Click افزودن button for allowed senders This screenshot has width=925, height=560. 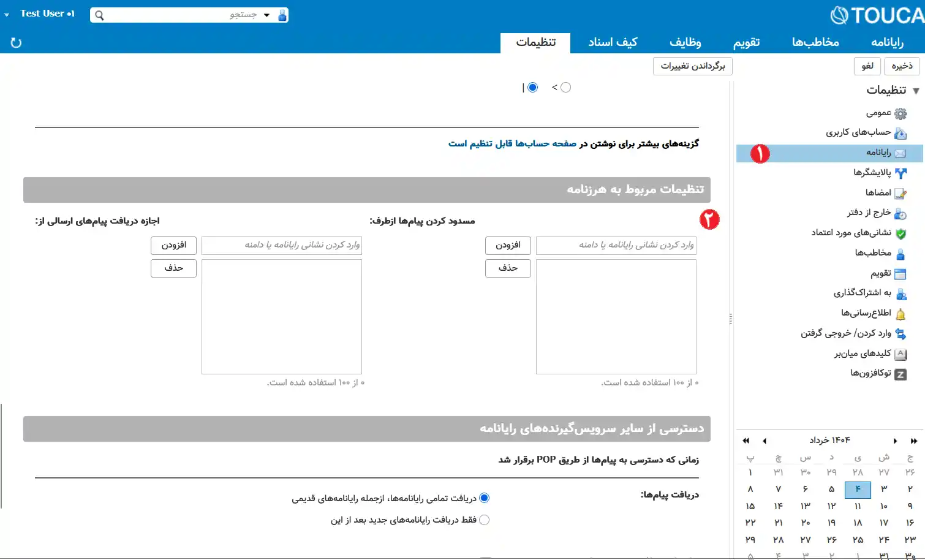[x=173, y=245]
